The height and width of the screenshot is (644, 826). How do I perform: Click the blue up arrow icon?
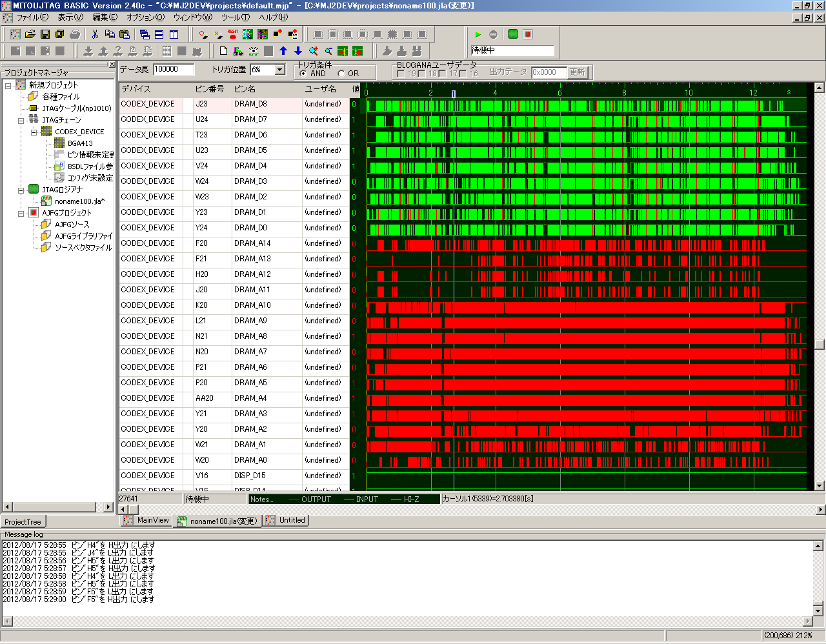283,51
